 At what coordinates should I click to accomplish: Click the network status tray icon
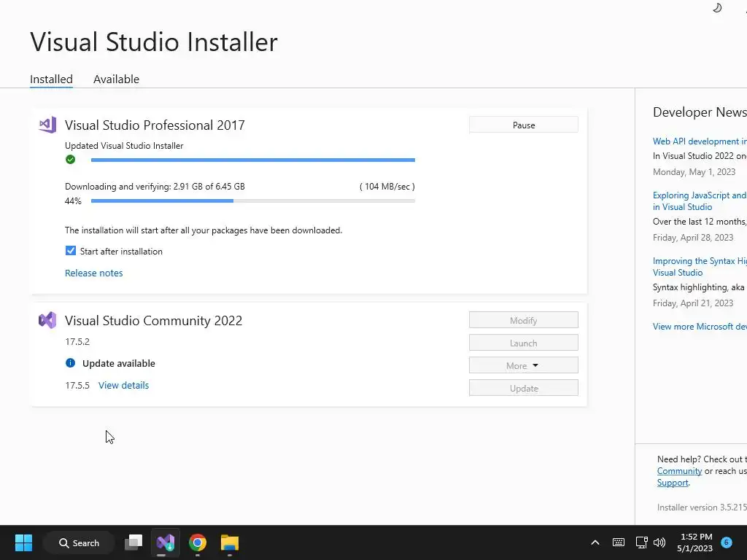[x=641, y=542]
